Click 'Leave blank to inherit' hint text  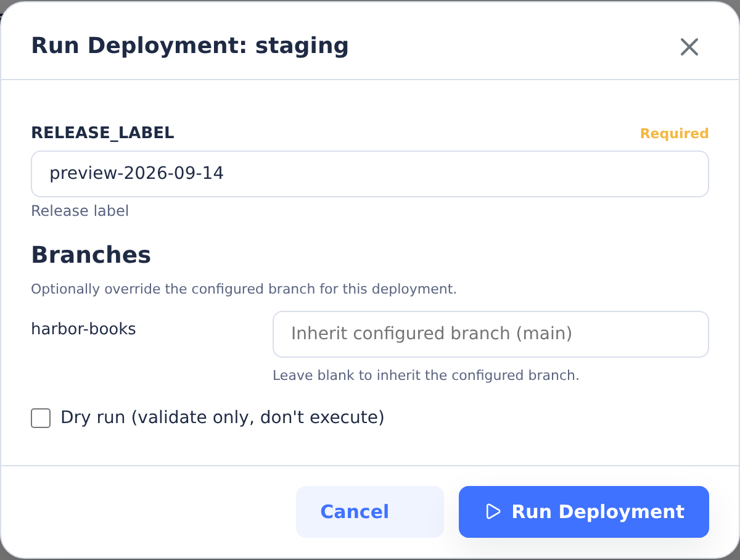pos(426,376)
